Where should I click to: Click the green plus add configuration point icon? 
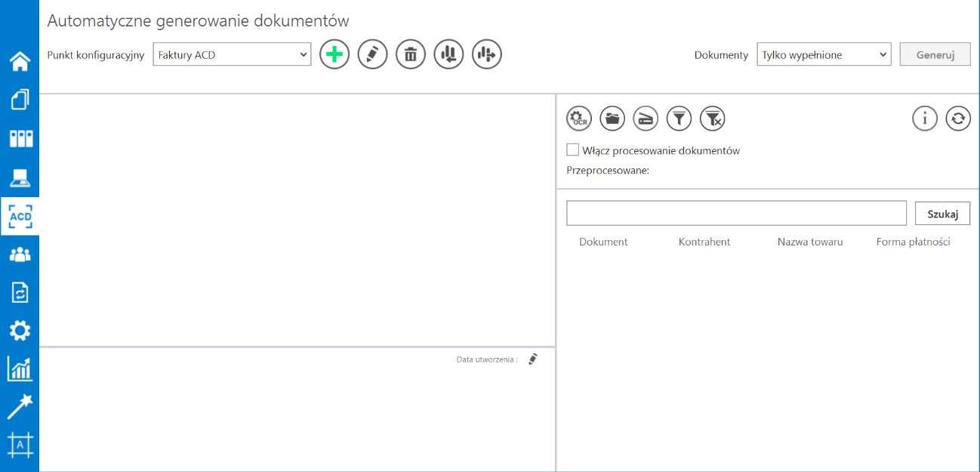334,54
